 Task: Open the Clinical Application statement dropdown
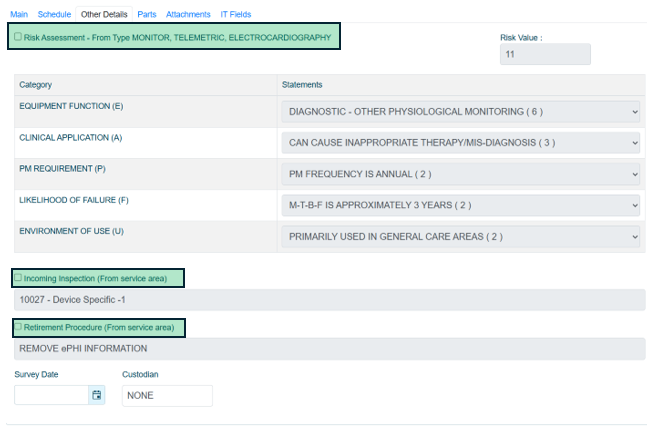pos(460,143)
